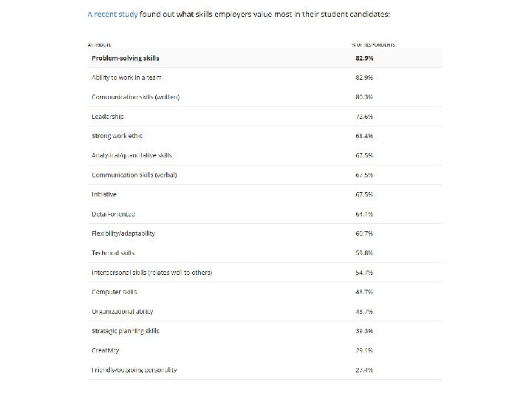Select the Strategic planning skills row
Viewport: 532px width, 399px height.
pyautogui.click(x=126, y=331)
